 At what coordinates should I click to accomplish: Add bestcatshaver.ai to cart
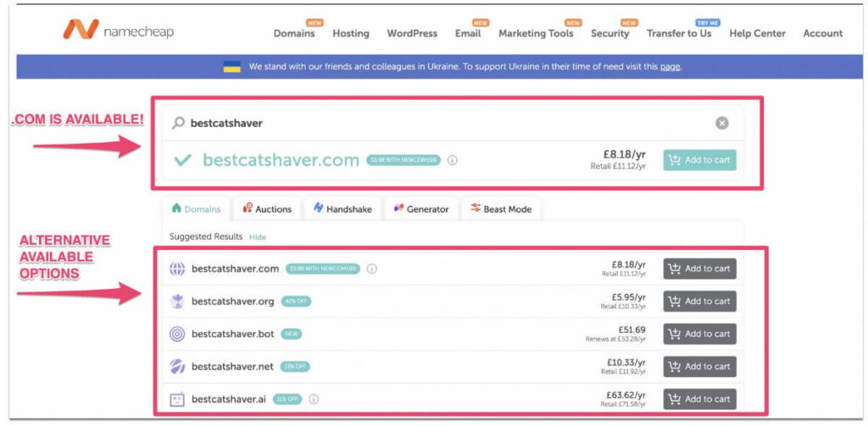click(x=699, y=399)
